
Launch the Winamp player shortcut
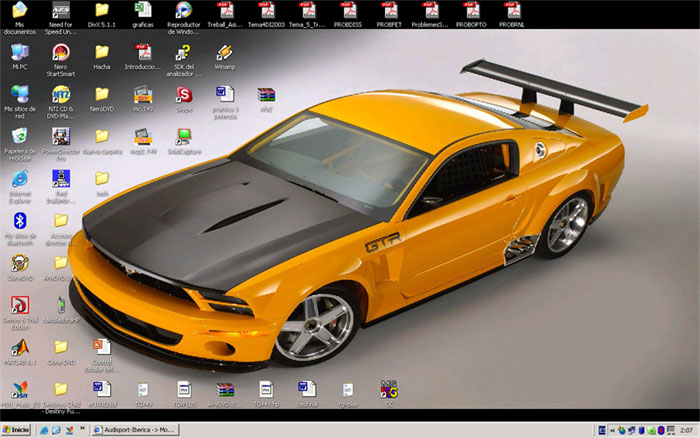[225, 53]
